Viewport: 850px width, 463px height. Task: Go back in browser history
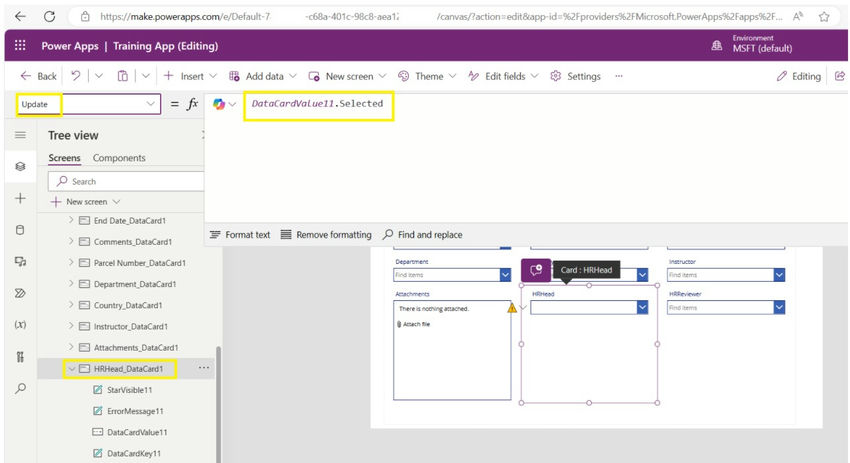(20, 16)
